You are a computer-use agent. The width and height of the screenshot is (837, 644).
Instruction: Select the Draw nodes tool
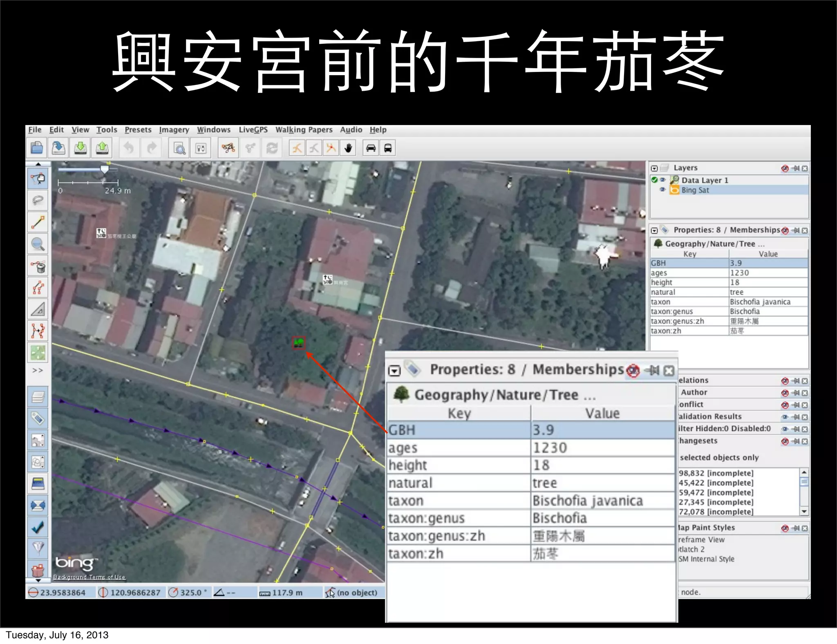point(38,222)
